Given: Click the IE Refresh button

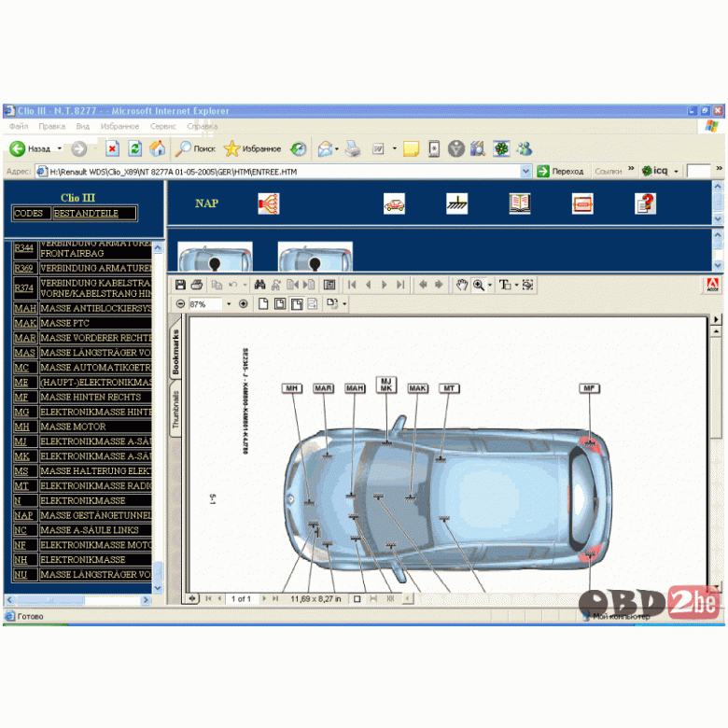Looking at the screenshot, I should point(135,148).
